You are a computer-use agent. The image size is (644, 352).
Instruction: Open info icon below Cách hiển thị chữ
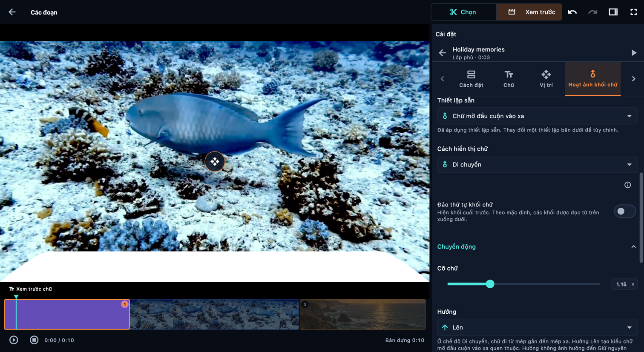pyautogui.click(x=627, y=185)
